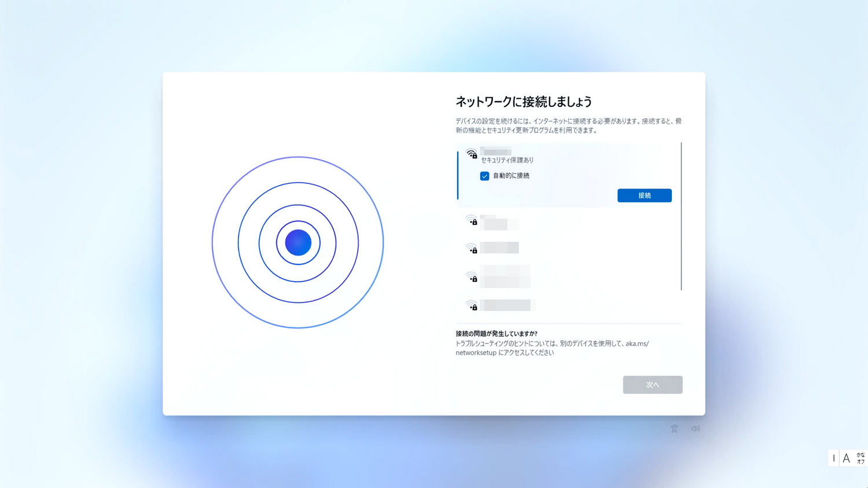Click the 接続 (Connect) button
Viewport: 868px width, 488px height.
(x=644, y=195)
